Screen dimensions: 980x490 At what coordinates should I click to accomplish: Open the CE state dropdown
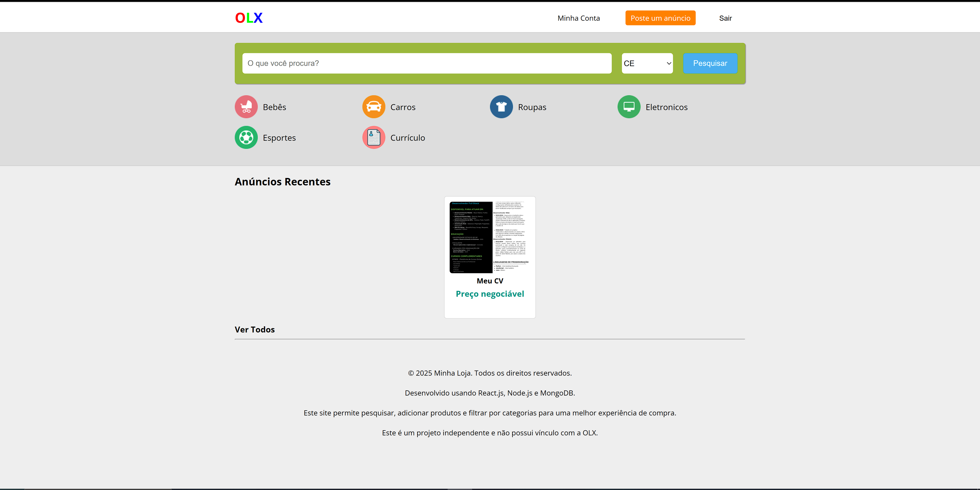click(647, 63)
